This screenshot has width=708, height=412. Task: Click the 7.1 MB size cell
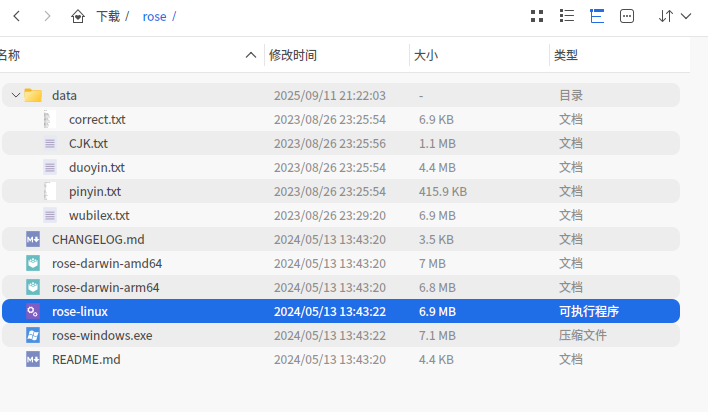pos(437,335)
